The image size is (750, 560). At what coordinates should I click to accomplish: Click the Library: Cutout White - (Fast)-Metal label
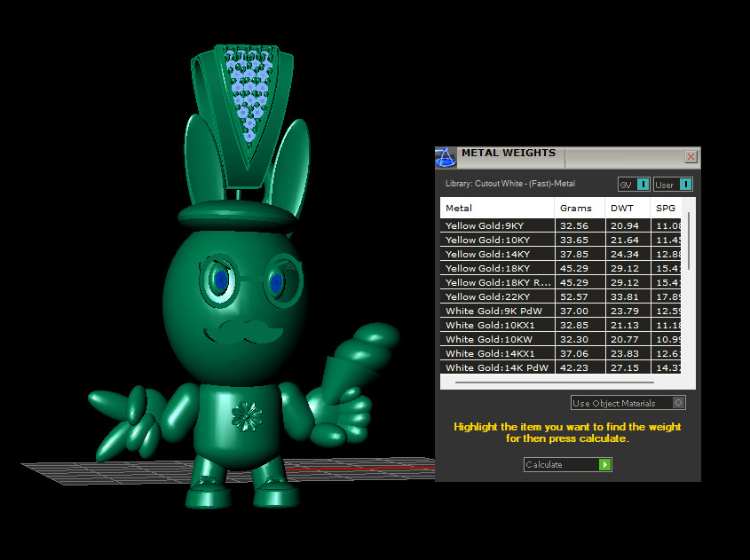(509, 184)
